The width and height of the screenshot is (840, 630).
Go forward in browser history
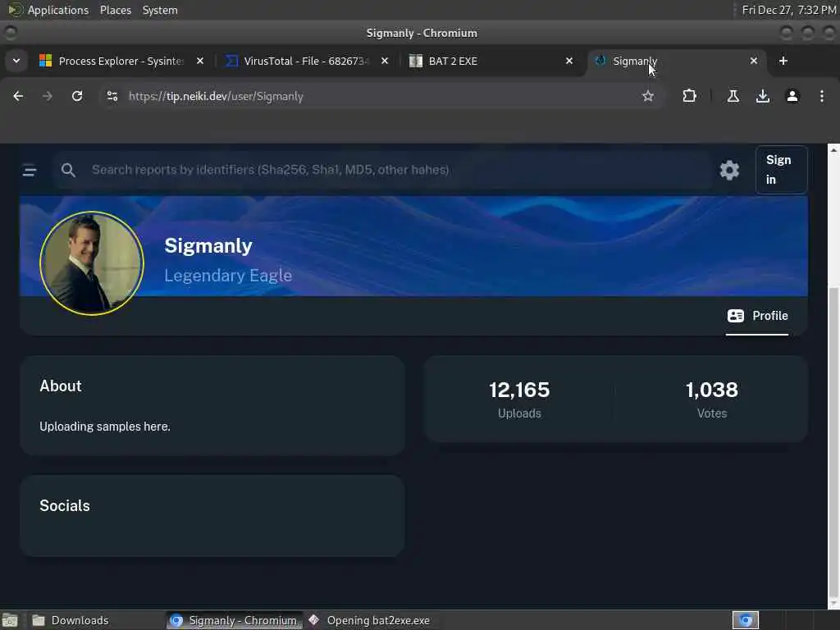(x=47, y=96)
